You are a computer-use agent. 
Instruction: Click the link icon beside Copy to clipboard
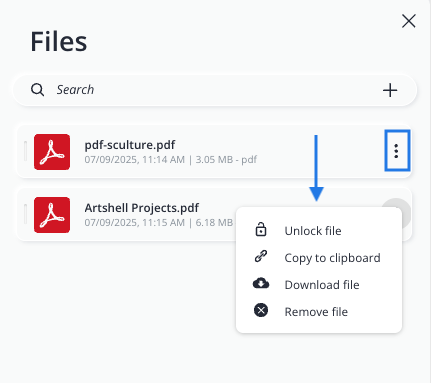pyautogui.click(x=261, y=256)
